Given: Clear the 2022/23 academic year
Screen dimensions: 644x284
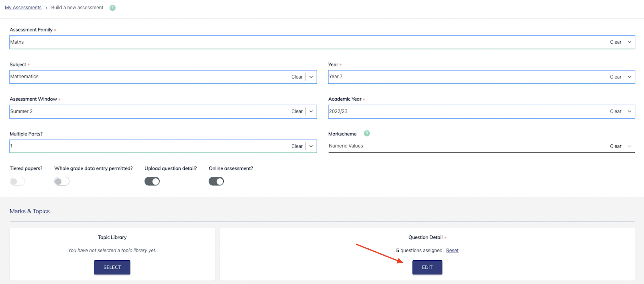Looking at the screenshot, I should [615, 111].
